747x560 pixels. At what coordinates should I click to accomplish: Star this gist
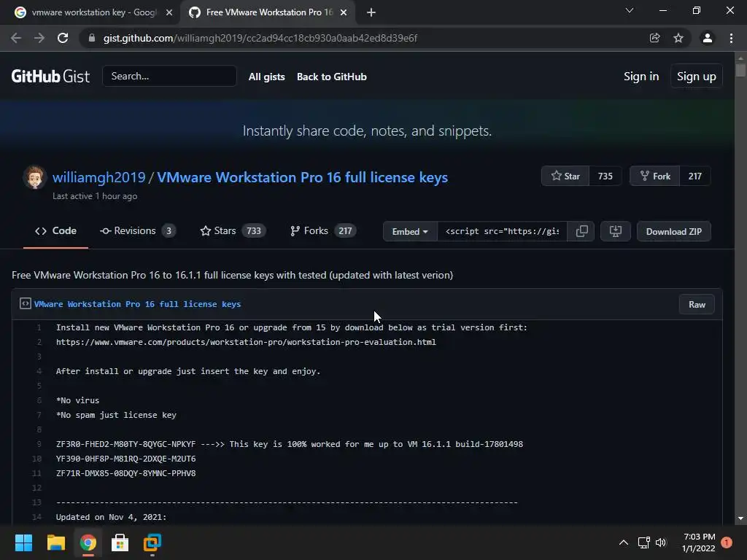(x=565, y=176)
